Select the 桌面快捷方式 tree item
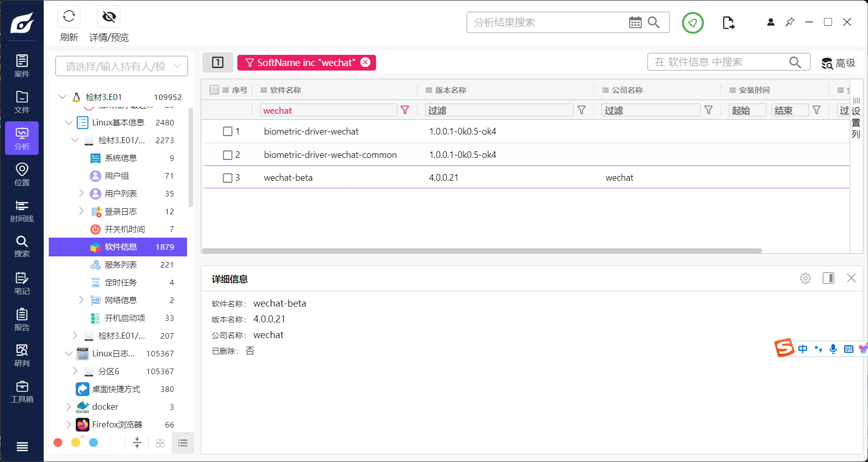 [118, 389]
